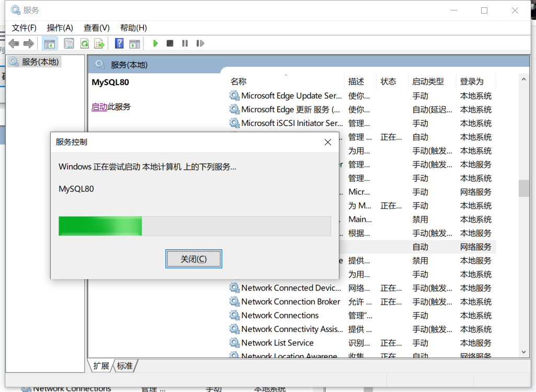Select the gear icon of Network Connected Devices row

pos(234,288)
